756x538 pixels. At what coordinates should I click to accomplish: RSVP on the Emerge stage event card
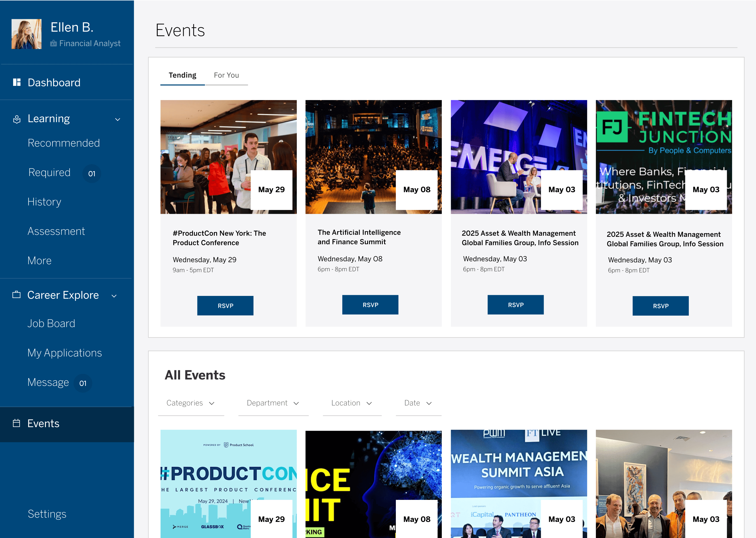pos(516,305)
